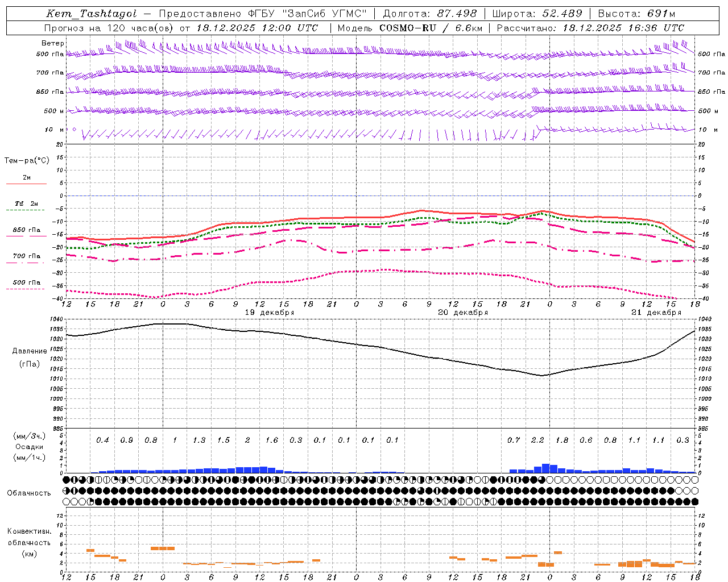Click the forecast start '18.12.2025 12:00 UTC'
The image size is (728, 582).
(257, 28)
